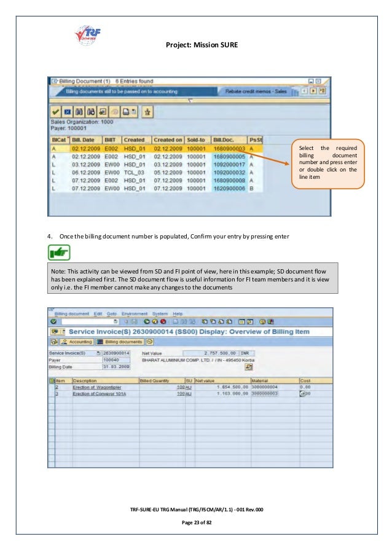Viewport: 392px width, 555px height.
Task: Click the left arrow tab scroll icon
Action: 304,91
